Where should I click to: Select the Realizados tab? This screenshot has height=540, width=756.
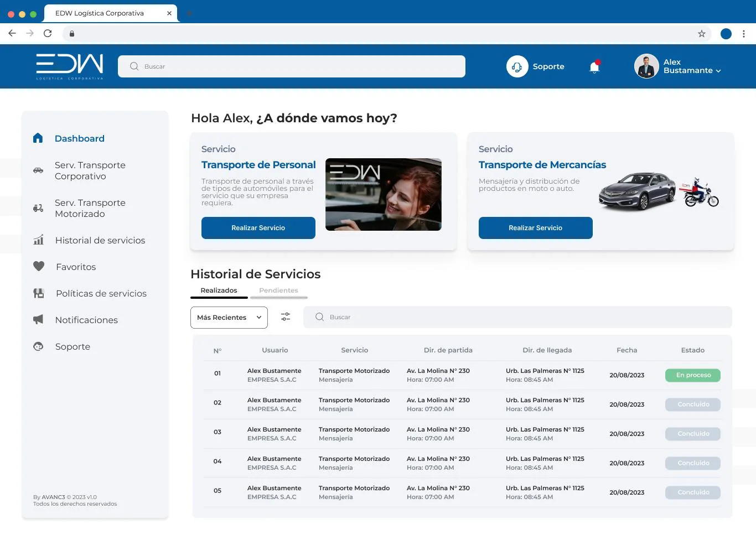(219, 290)
